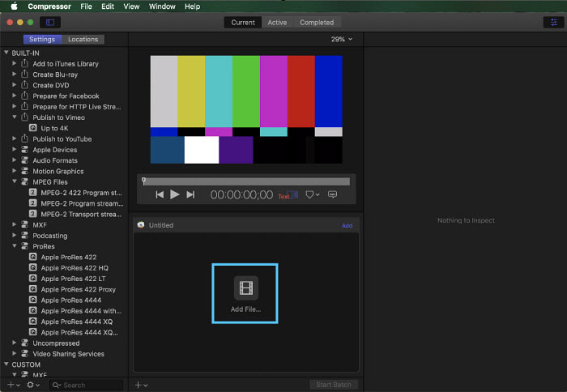Select the Apple ProRes 422 HQ icon
This screenshot has width=567, height=392.
[33, 267]
